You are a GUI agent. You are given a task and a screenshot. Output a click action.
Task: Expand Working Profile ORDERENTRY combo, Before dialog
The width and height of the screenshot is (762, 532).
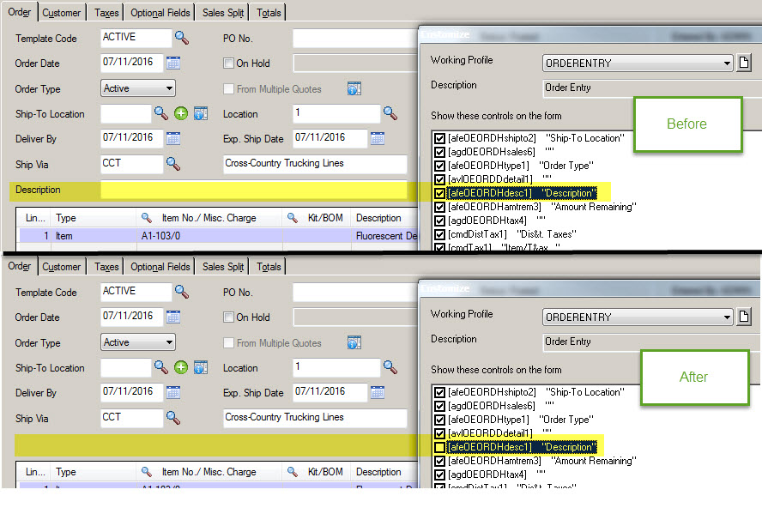tap(727, 63)
